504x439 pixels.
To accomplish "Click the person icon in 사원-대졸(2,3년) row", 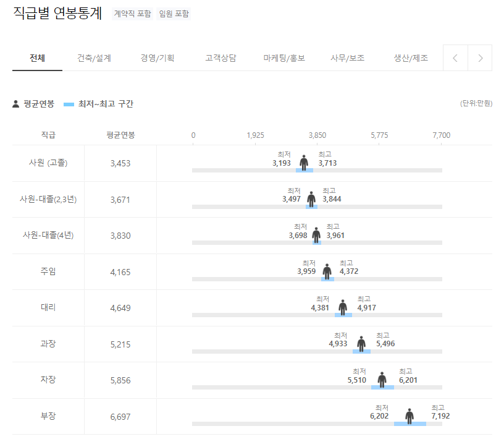I will [311, 199].
